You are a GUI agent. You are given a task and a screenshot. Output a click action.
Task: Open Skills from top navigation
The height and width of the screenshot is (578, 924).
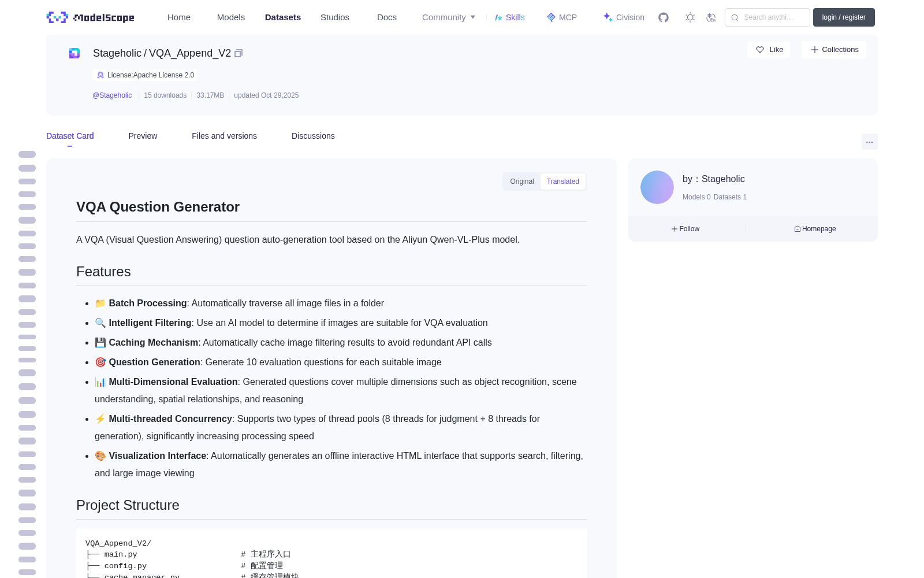(x=509, y=17)
